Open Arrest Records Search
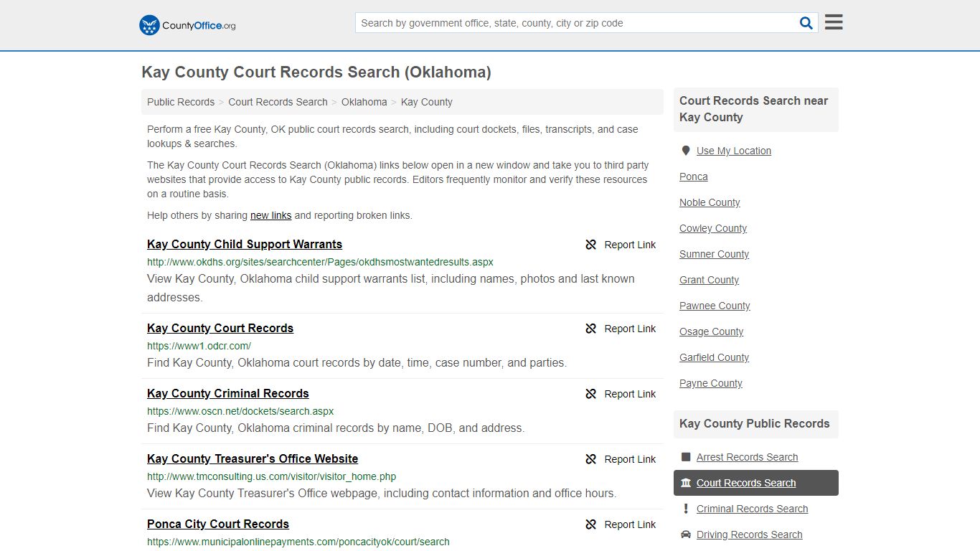 click(747, 457)
